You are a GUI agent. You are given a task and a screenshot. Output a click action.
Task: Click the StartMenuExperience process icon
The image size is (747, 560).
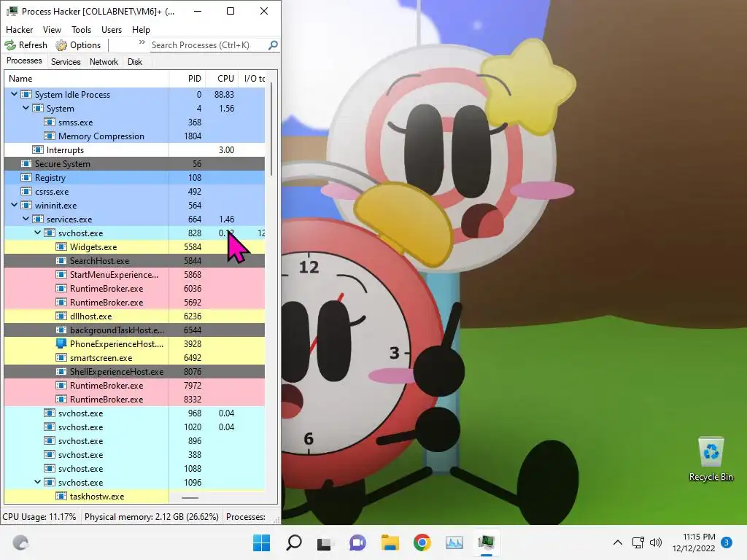click(61, 274)
